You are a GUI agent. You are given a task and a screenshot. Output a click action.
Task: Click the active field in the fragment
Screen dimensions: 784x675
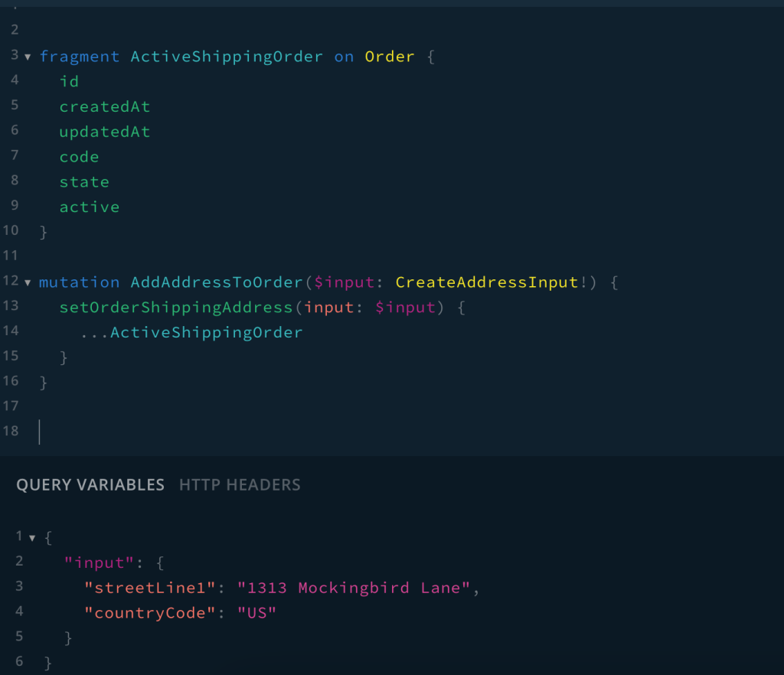90,207
